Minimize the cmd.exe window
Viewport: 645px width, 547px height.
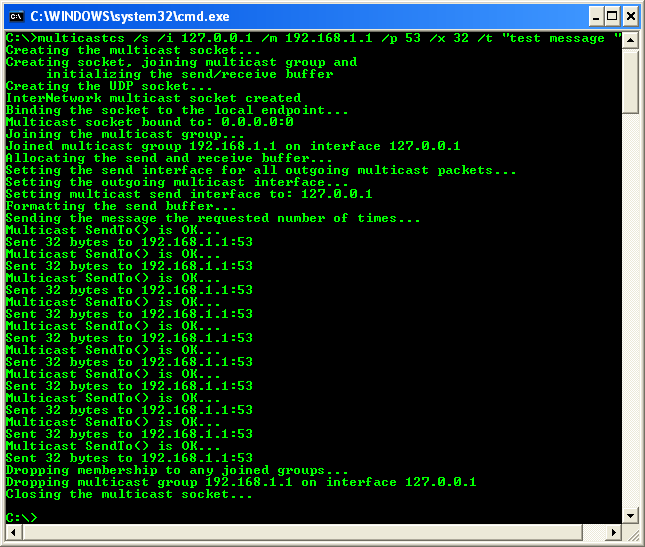596,16
